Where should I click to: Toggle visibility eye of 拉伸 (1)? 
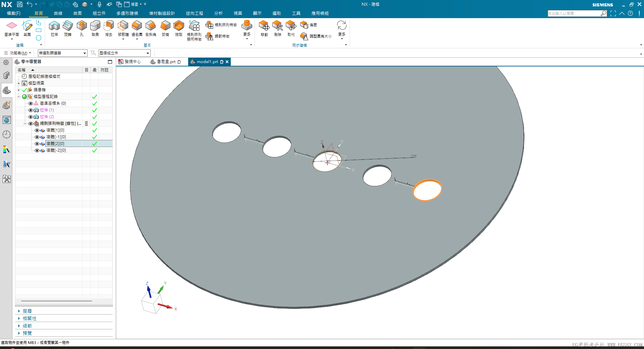[31, 110]
